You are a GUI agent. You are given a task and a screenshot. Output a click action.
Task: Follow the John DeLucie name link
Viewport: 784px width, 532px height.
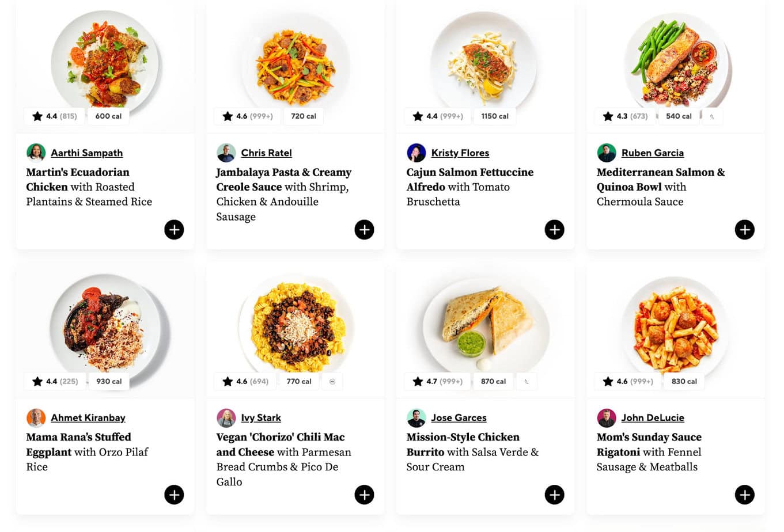click(653, 417)
